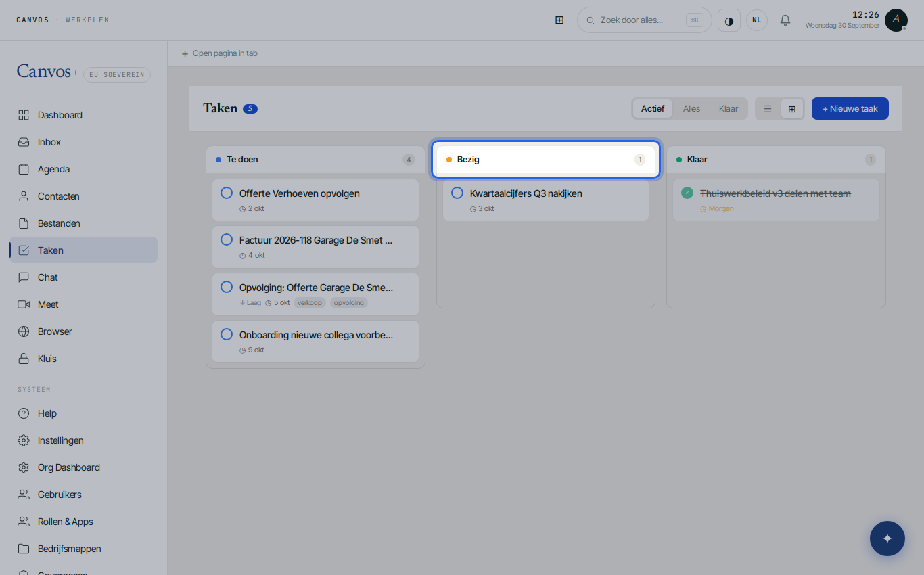Open Contacten in the sidebar

click(x=84, y=196)
